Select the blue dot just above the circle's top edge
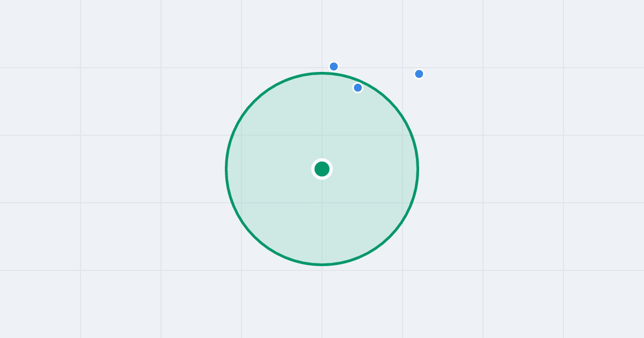644x338 pixels. point(334,67)
